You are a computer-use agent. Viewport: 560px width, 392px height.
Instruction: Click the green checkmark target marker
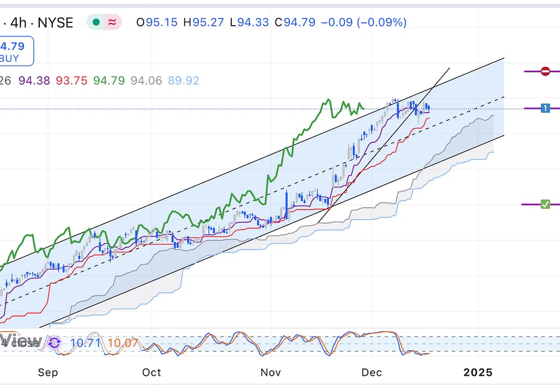coord(545,204)
